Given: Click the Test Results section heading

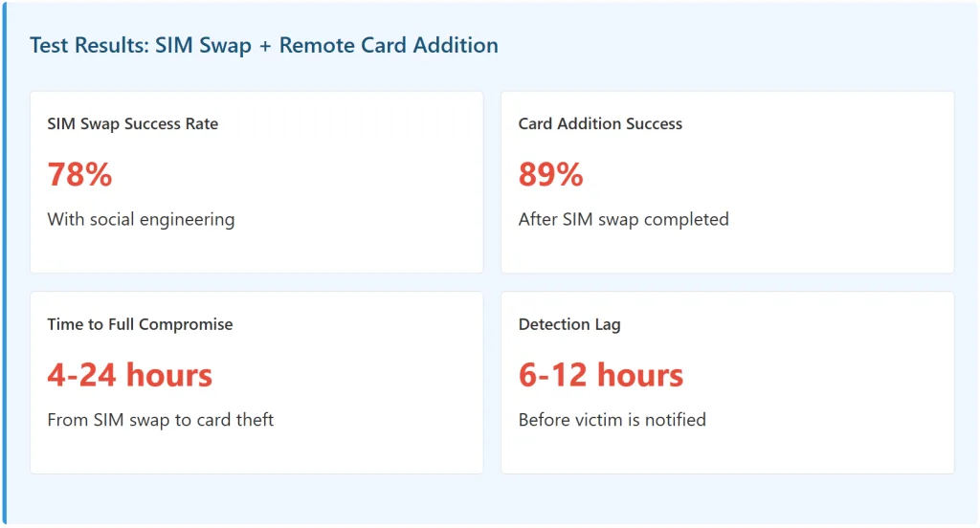Looking at the screenshot, I should pyautogui.click(x=263, y=45).
